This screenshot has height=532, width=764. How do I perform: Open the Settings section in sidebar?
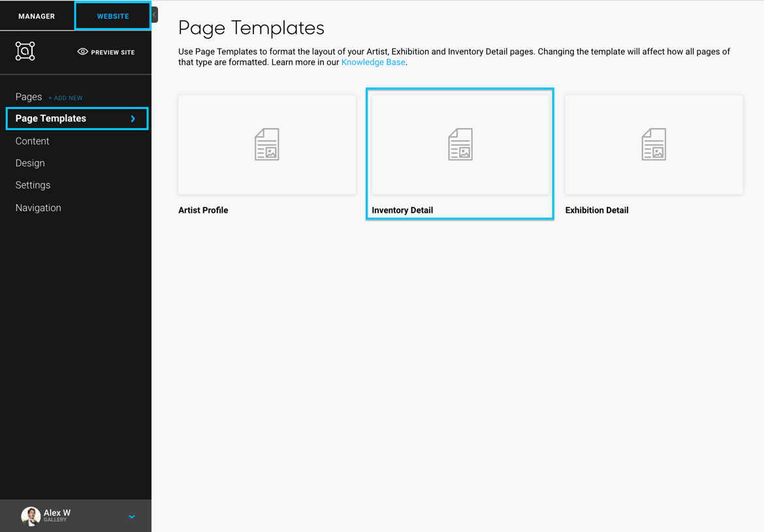tap(33, 185)
